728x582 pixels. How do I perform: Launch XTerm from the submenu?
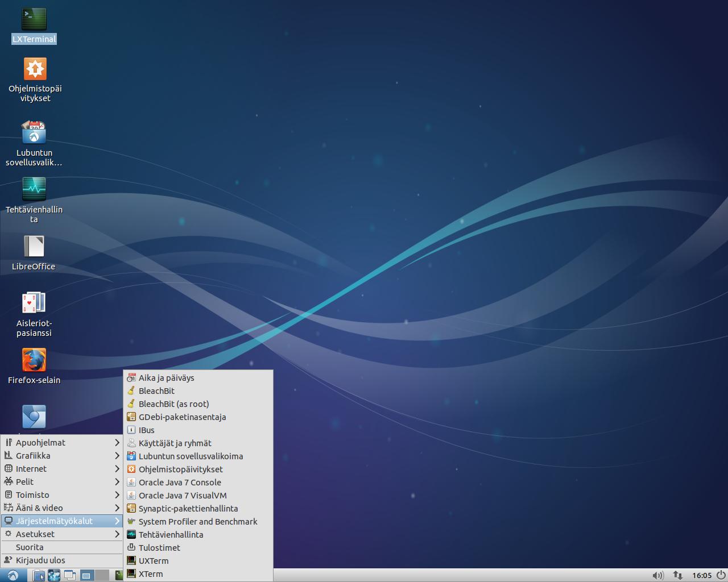tap(198, 573)
